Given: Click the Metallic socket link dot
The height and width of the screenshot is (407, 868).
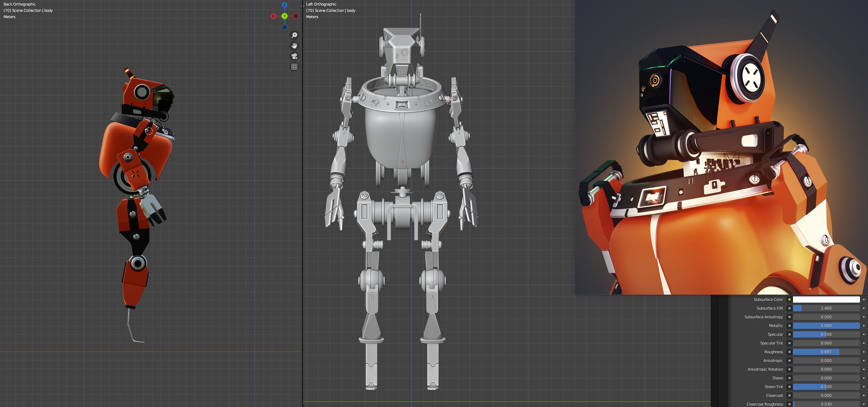Looking at the screenshot, I should pyautogui.click(x=789, y=326).
